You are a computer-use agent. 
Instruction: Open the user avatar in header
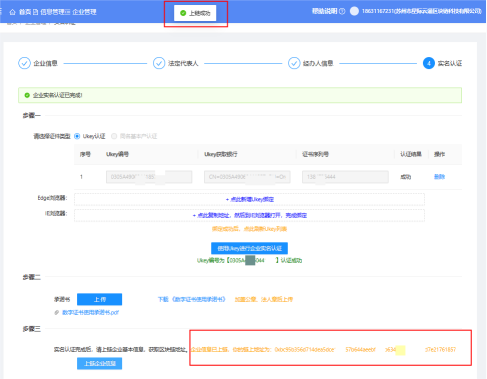click(354, 11)
